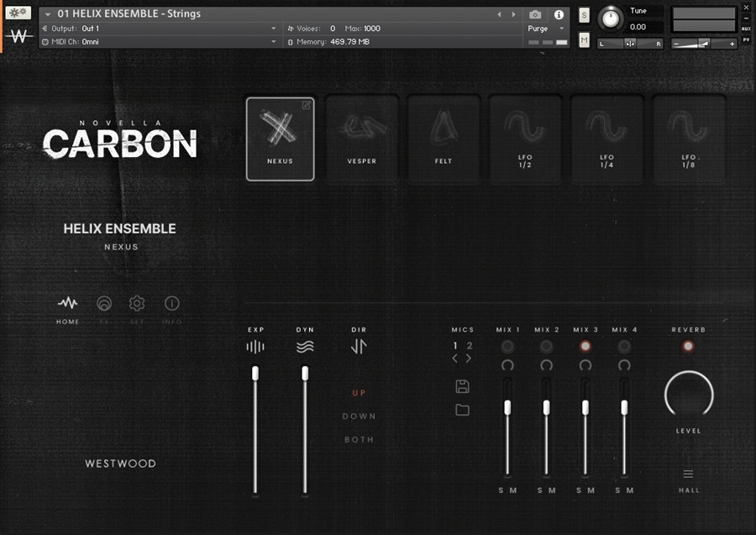The width and height of the screenshot is (756, 535).
Task: Click the save mic preset floppy icon
Action: [462, 386]
